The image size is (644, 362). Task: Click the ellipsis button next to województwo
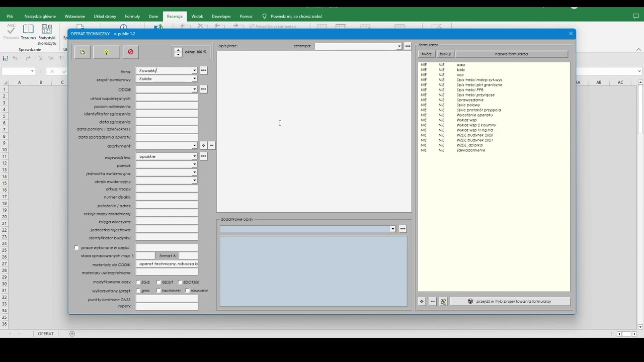(203, 156)
